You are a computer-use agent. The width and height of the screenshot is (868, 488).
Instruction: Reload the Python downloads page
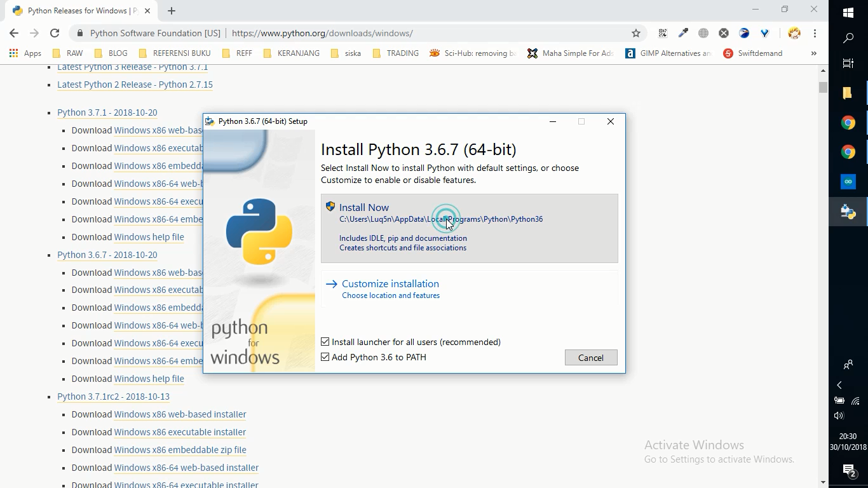point(55,33)
